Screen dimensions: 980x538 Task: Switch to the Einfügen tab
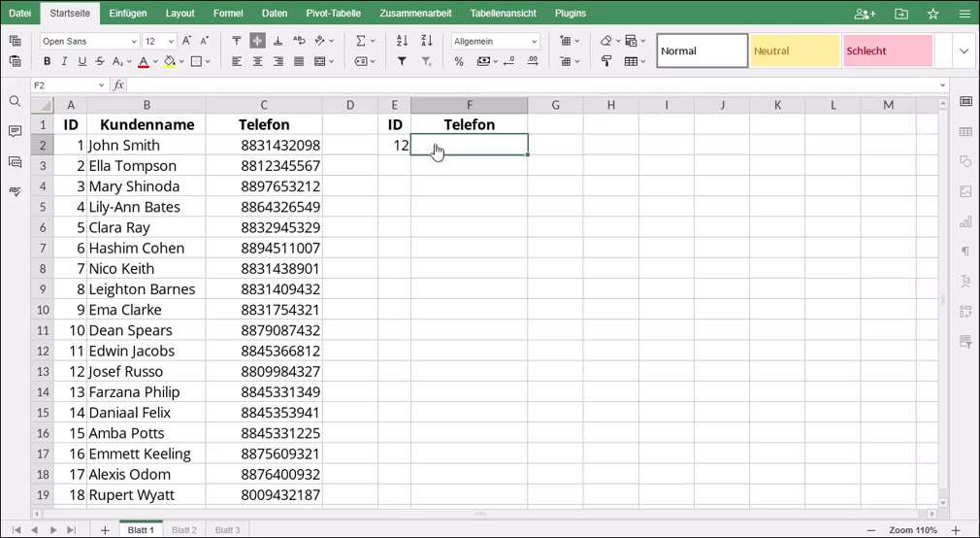pos(128,14)
